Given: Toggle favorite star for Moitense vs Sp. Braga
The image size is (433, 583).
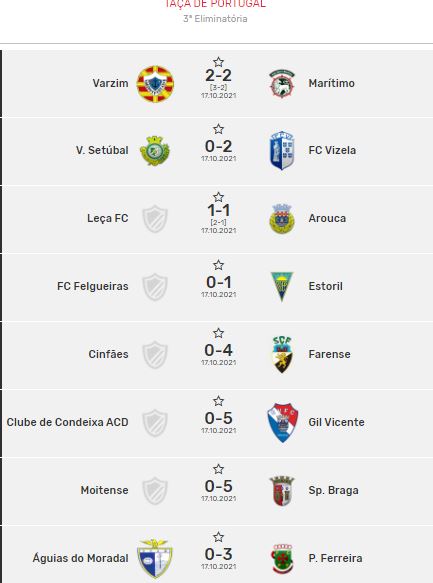Looking at the screenshot, I should [x=218, y=469].
